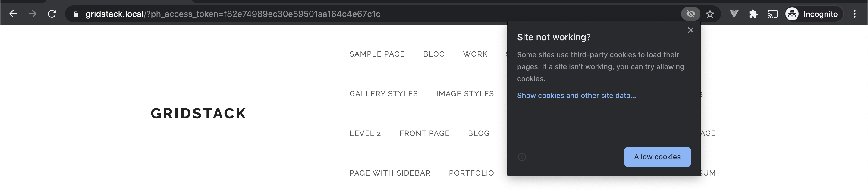Click the Vue devtools extension icon
The image size is (868, 193).
click(x=734, y=14)
